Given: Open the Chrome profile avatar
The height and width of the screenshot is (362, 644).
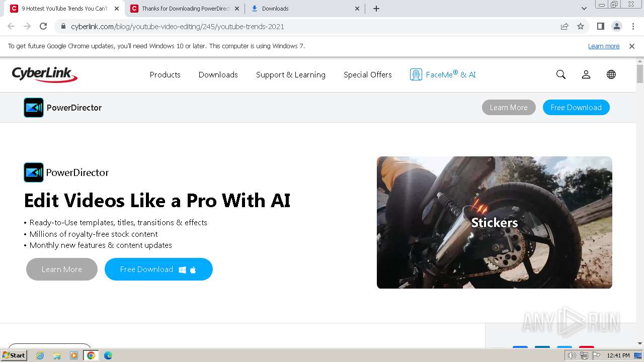Looking at the screenshot, I should click(x=616, y=26).
